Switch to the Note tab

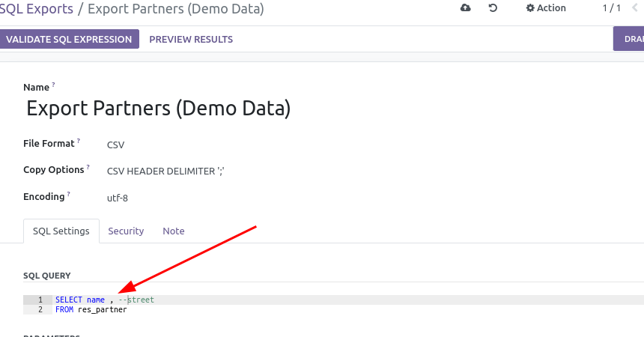pyautogui.click(x=174, y=231)
